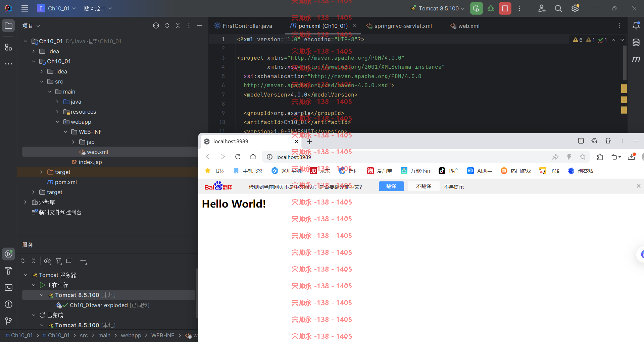
Task: Collapse the webapp folder
Action: click(57, 122)
